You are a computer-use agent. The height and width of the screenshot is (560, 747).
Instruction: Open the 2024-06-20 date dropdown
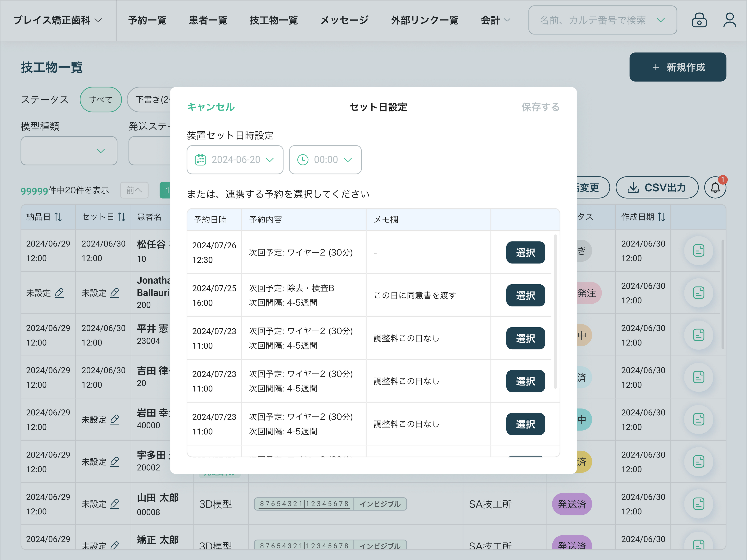click(x=235, y=160)
